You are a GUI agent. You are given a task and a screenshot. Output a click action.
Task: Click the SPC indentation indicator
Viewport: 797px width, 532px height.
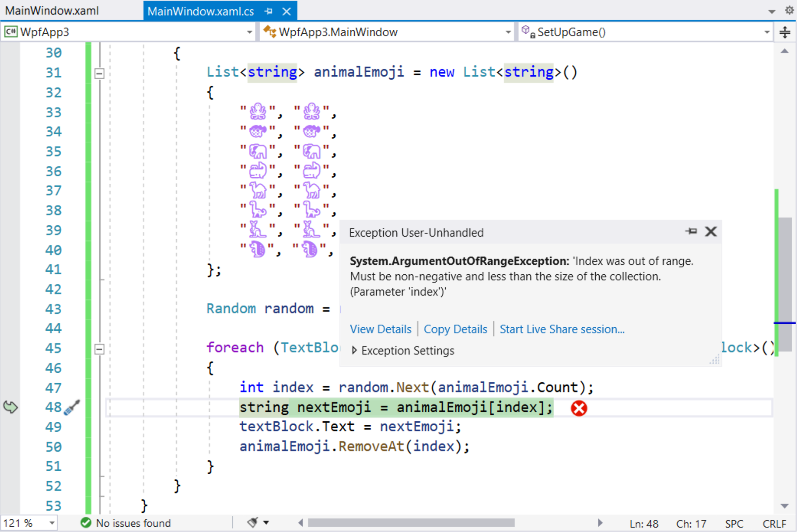[x=734, y=523]
